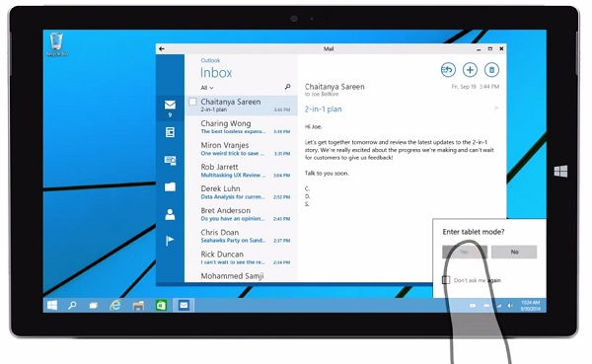The height and width of the screenshot is (364, 592).
Task: Open Internet Explorer from taskbar
Action: (x=115, y=305)
